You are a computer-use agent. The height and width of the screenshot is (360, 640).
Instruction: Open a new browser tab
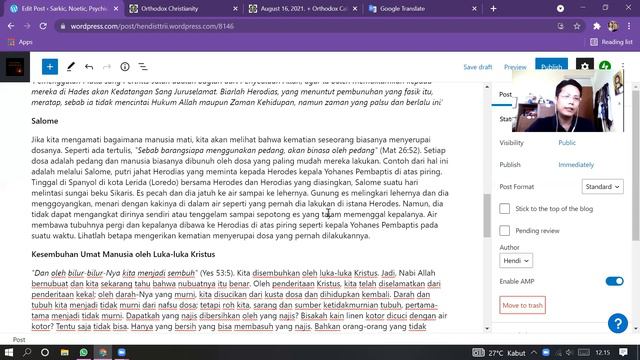pos(493,9)
